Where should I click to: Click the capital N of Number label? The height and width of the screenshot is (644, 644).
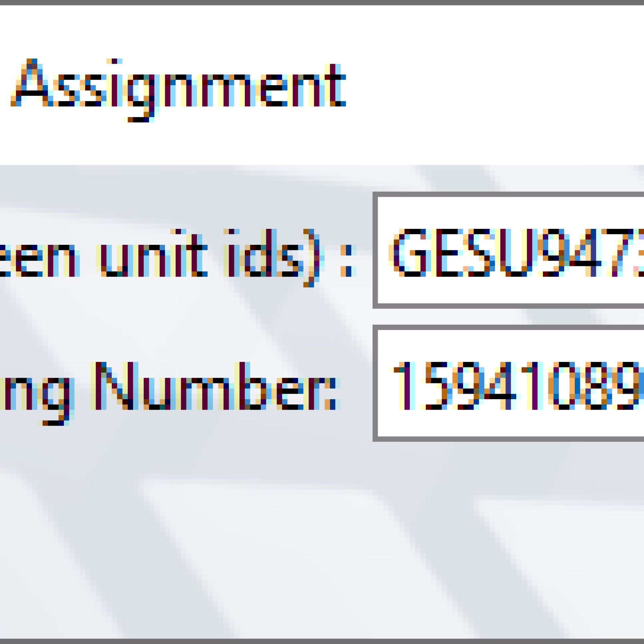(113, 386)
